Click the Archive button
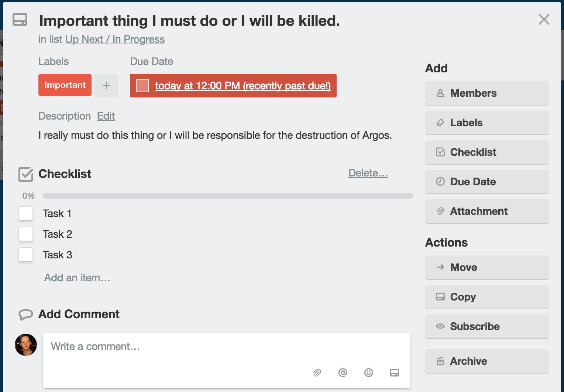Screen dimensions: 564x392 pyautogui.click(x=487, y=361)
